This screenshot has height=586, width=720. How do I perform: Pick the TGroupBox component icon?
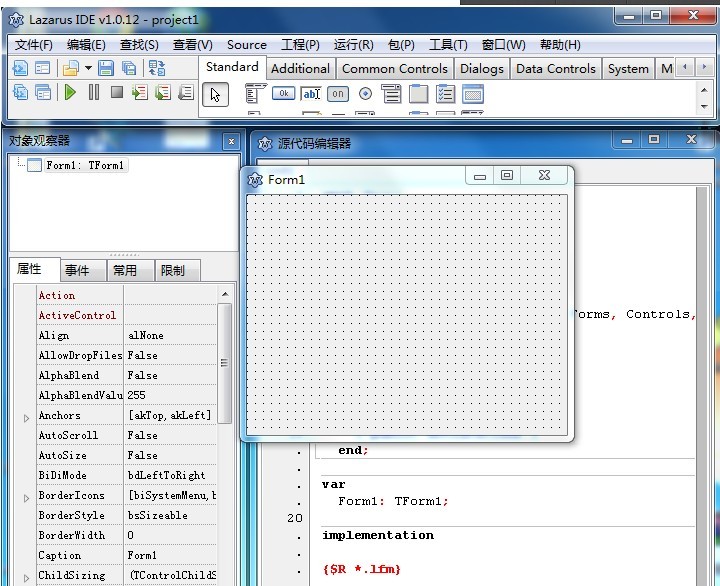(418, 94)
